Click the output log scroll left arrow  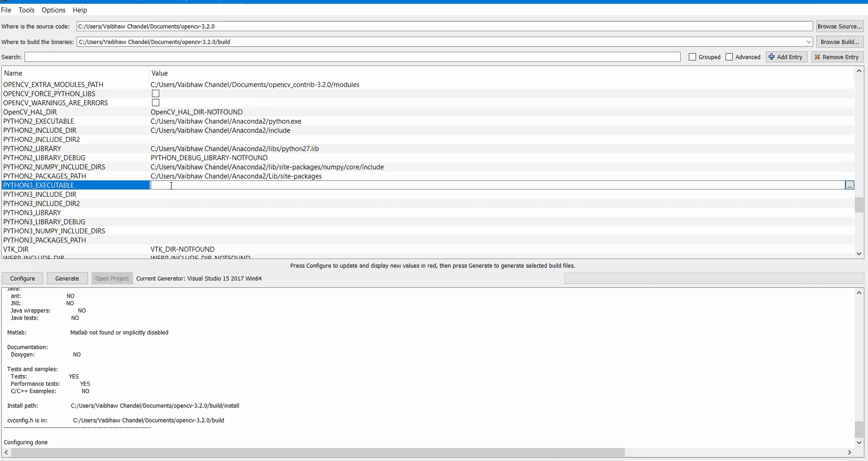tap(6, 452)
